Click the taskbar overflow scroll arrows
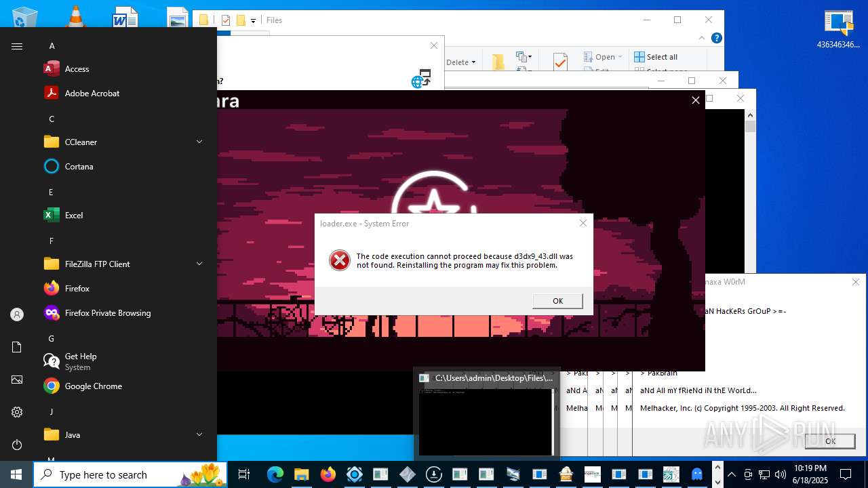This screenshot has height=488, width=868. [718, 474]
